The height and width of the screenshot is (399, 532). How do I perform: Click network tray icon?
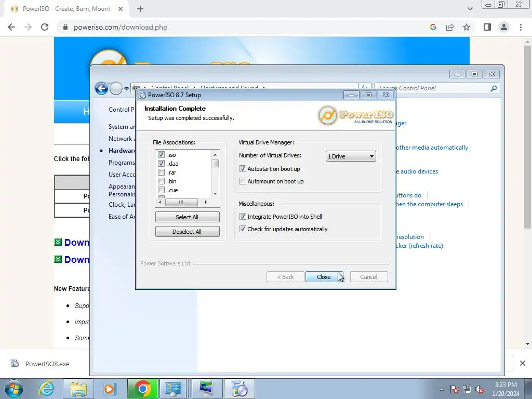[x=467, y=390]
